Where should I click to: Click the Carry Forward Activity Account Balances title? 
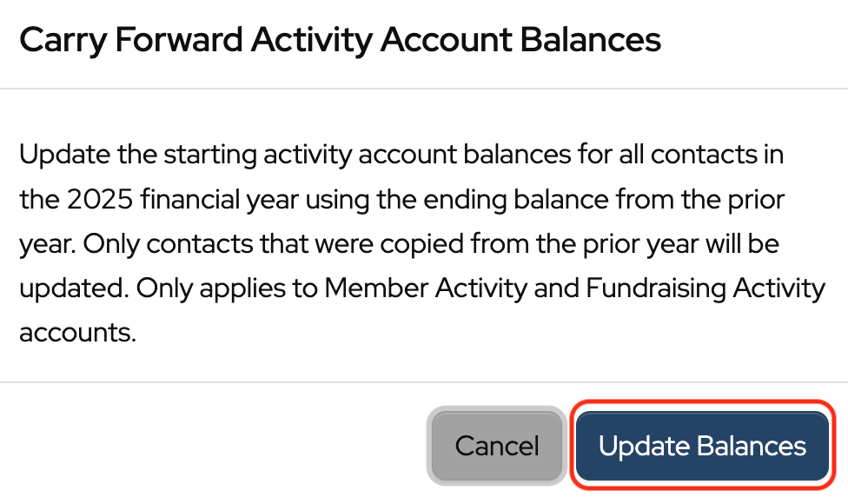[x=340, y=40]
